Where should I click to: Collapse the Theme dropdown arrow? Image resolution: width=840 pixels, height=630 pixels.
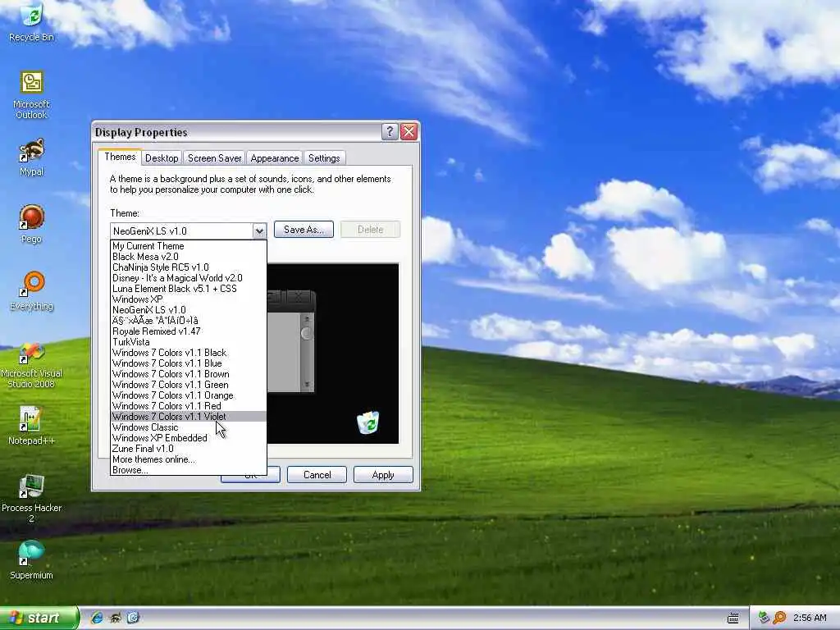259,231
